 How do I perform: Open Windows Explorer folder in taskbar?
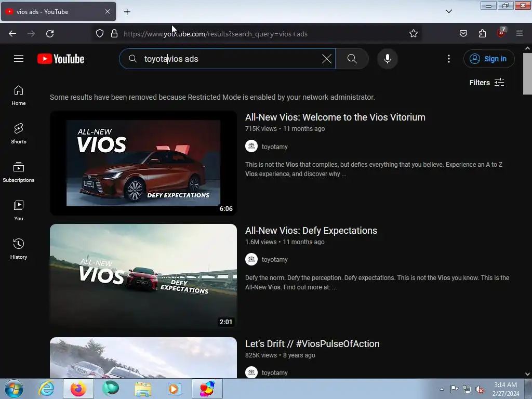pyautogui.click(x=143, y=389)
